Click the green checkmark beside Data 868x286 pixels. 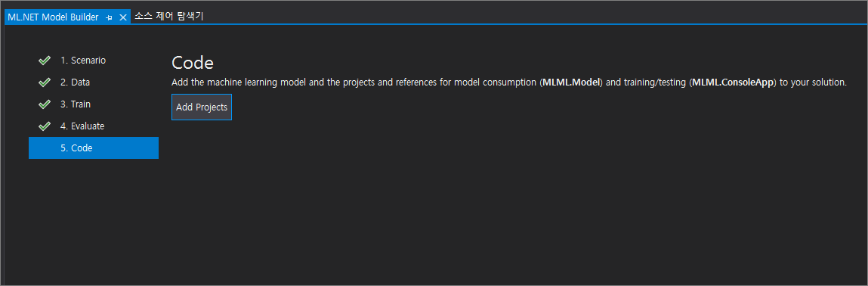pyautogui.click(x=45, y=82)
